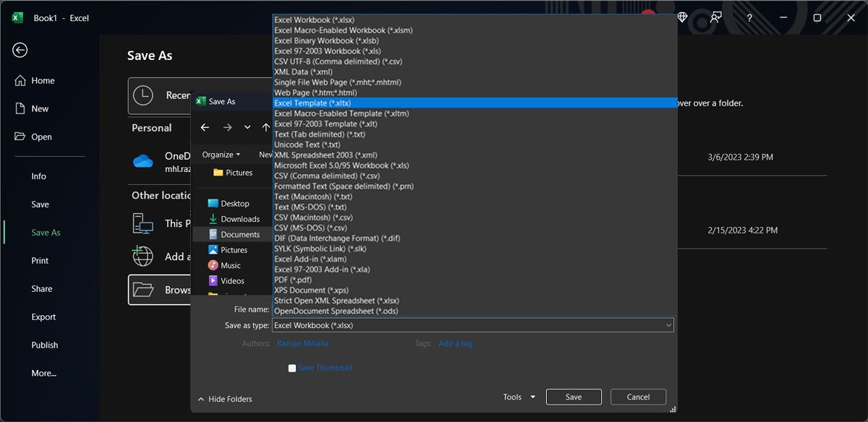
Task: Select Downloads in navigation pane
Action: pyautogui.click(x=233, y=219)
